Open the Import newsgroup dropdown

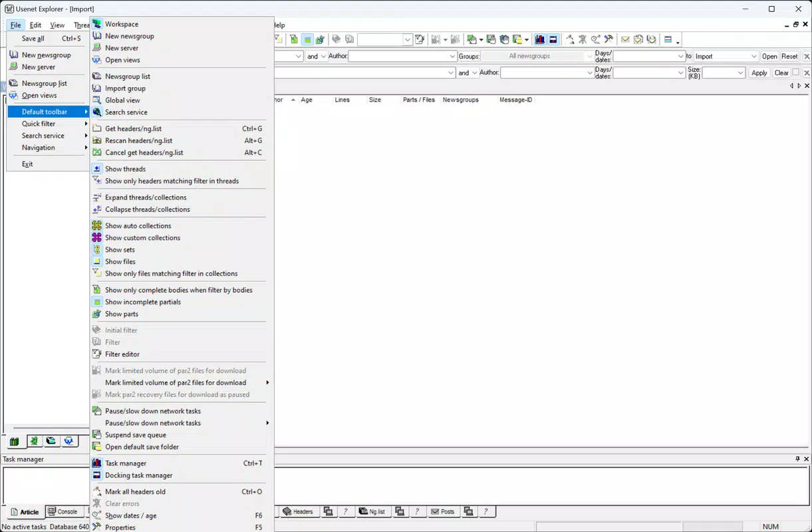coord(753,57)
